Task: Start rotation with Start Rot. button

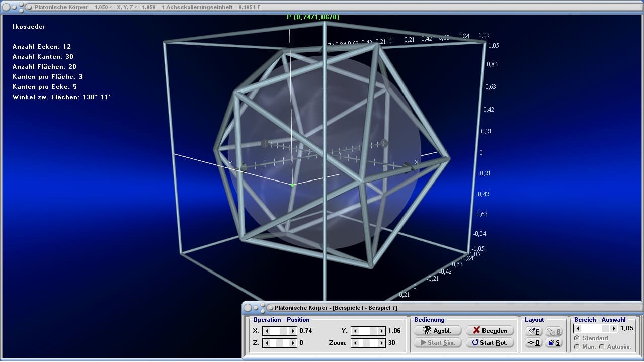Action: pyautogui.click(x=490, y=343)
